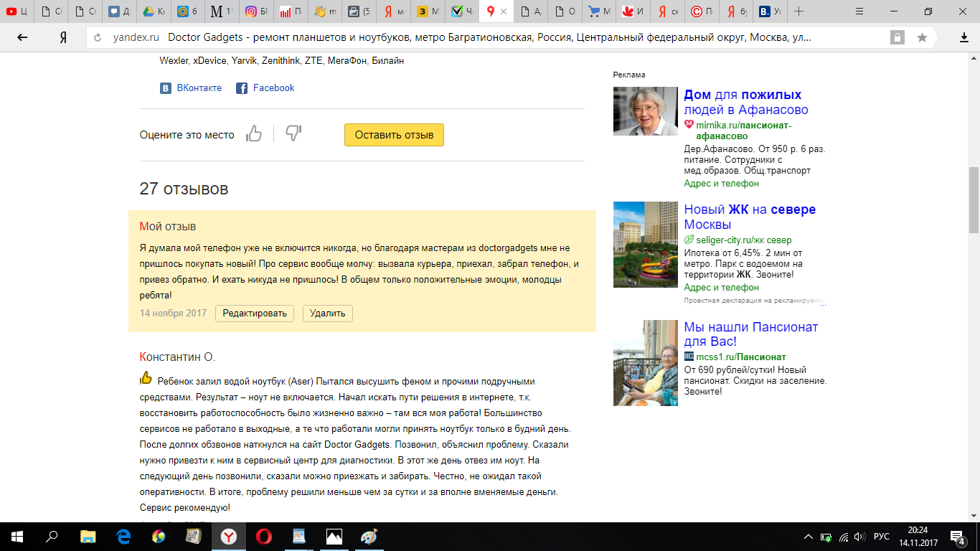Open a new browser tab
The width and height of the screenshot is (980, 551).
click(799, 11)
